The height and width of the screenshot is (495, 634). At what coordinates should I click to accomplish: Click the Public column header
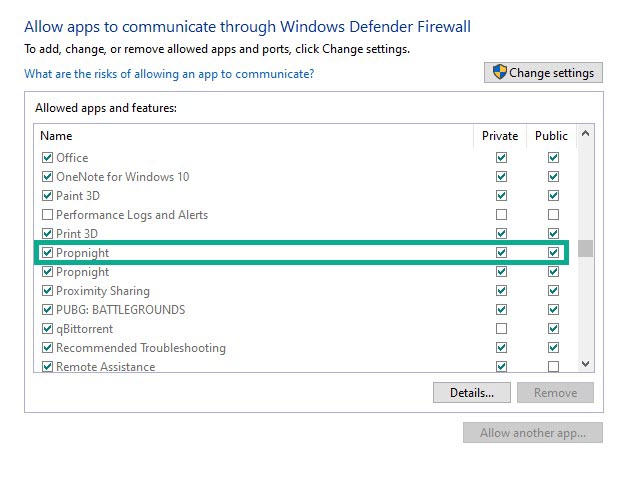[551, 136]
